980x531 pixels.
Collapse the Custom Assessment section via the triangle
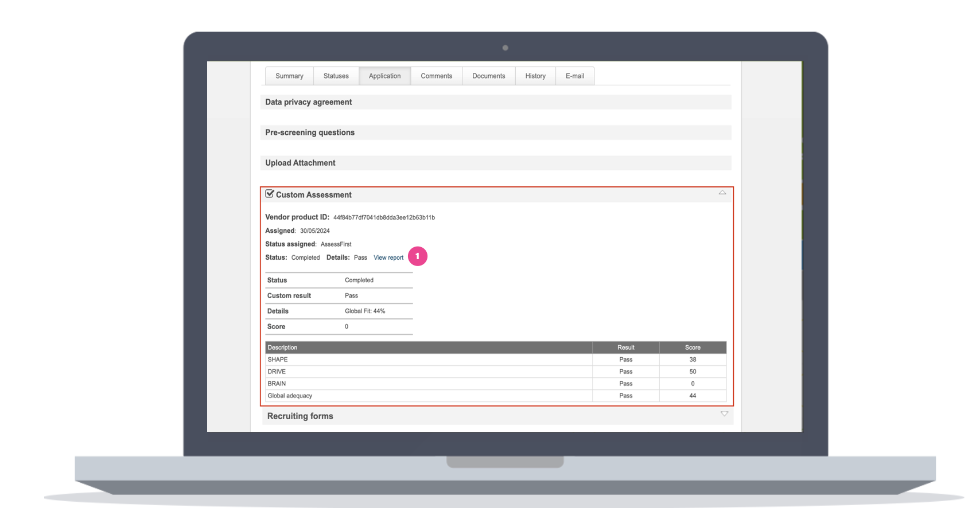click(x=722, y=193)
